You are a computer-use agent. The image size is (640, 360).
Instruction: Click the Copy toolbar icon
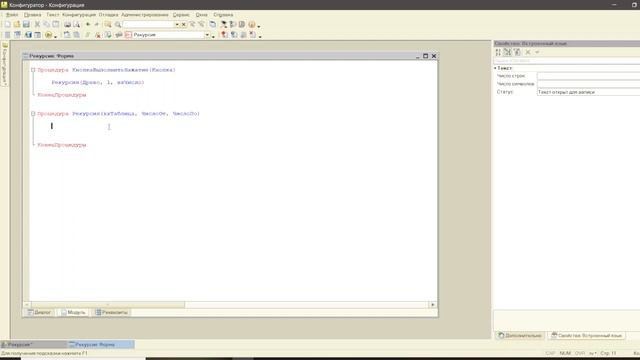tap(47, 24)
